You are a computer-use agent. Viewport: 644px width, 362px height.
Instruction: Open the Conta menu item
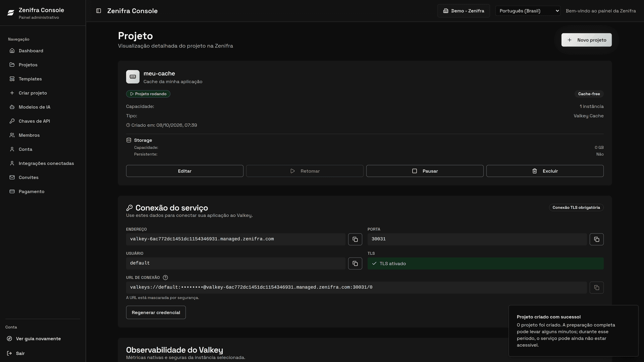43,149
